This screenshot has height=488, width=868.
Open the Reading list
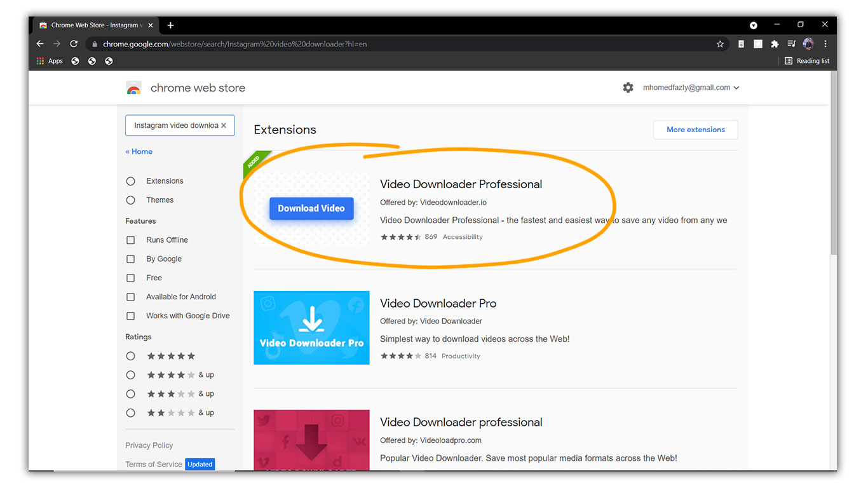pyautogui.click(x=807, y=61)
